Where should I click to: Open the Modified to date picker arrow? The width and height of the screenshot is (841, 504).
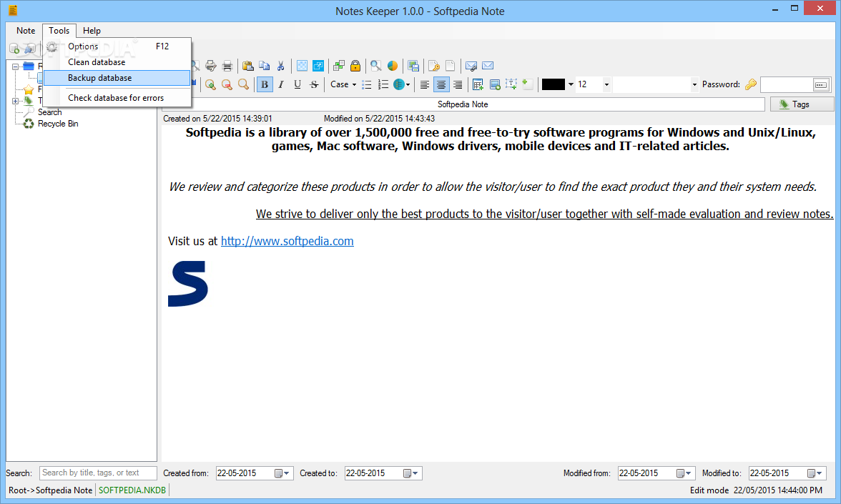819,473
